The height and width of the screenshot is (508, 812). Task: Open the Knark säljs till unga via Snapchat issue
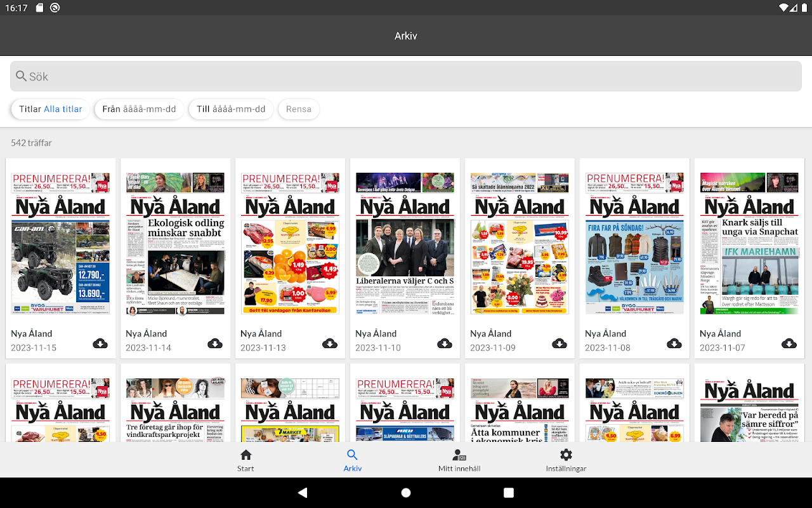click(x=750, y=243)
